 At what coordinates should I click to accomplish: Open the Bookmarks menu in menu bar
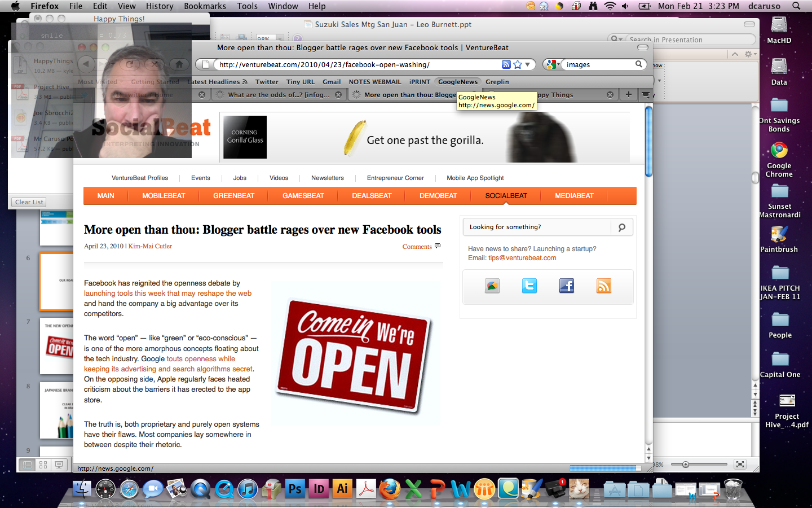coord(205,6)
